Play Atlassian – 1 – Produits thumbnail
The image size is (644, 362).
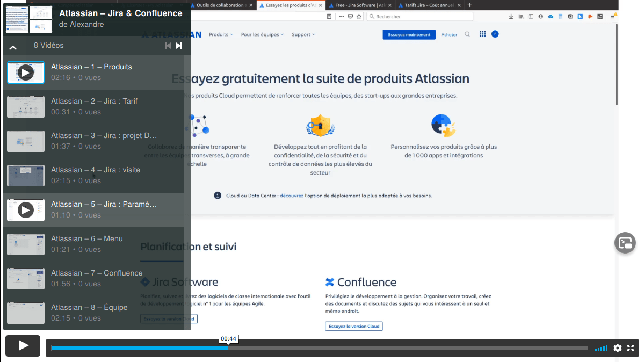pyautogui.click(x=25, y=73)
